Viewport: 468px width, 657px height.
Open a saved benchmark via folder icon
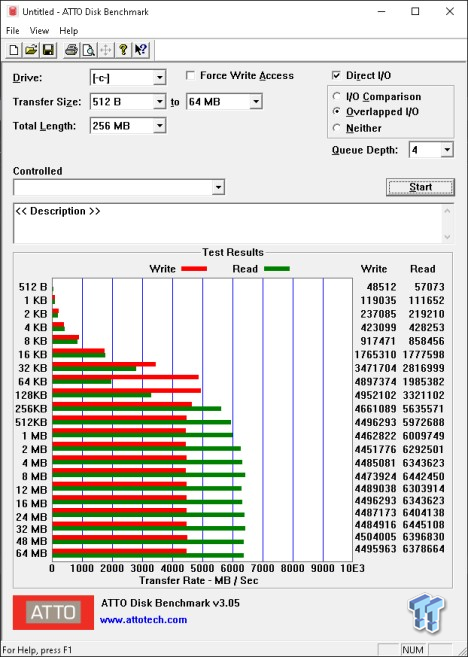pos(31,50)
